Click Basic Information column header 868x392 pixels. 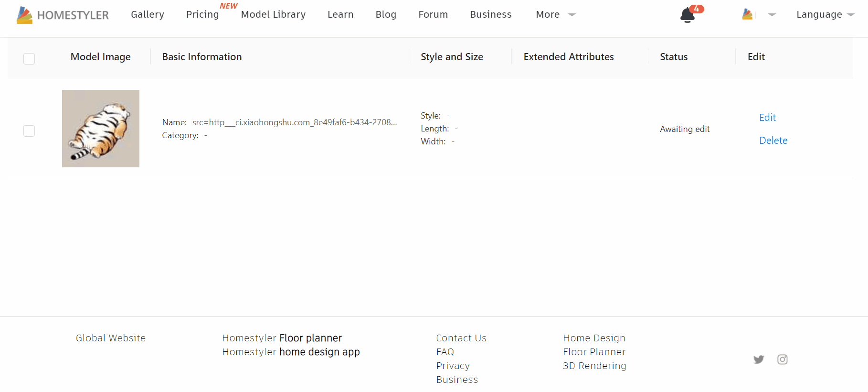(202, 57)
